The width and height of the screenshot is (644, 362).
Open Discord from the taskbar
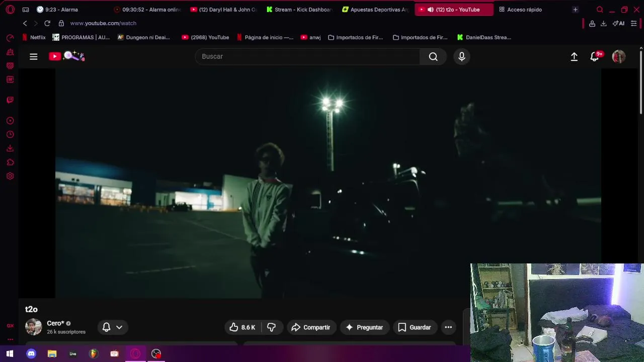(31, 354)
